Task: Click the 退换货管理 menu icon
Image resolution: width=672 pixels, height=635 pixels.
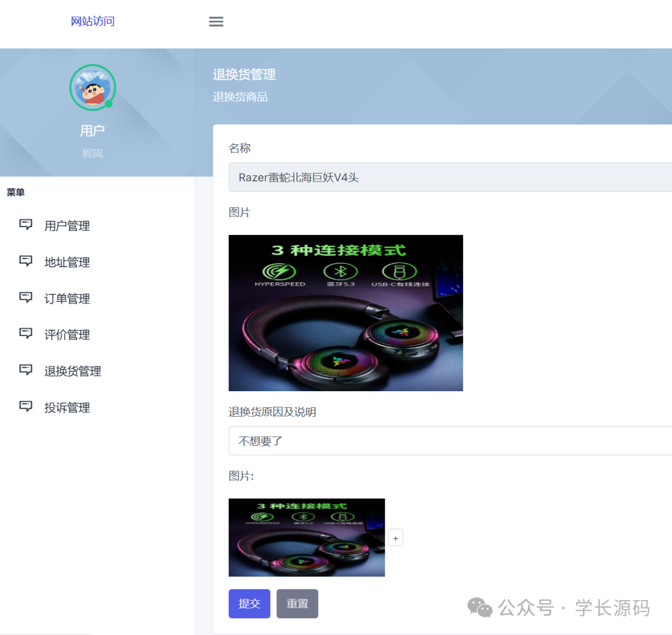Action: (x=26, y=370)
